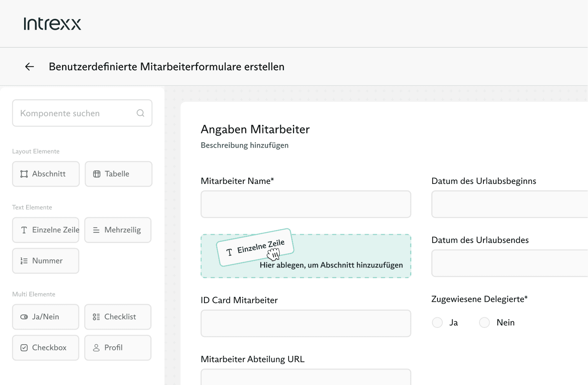588x385 pixels.
Task: Click the Mitarbeiter Name input field
Action: tap(306, 204)
